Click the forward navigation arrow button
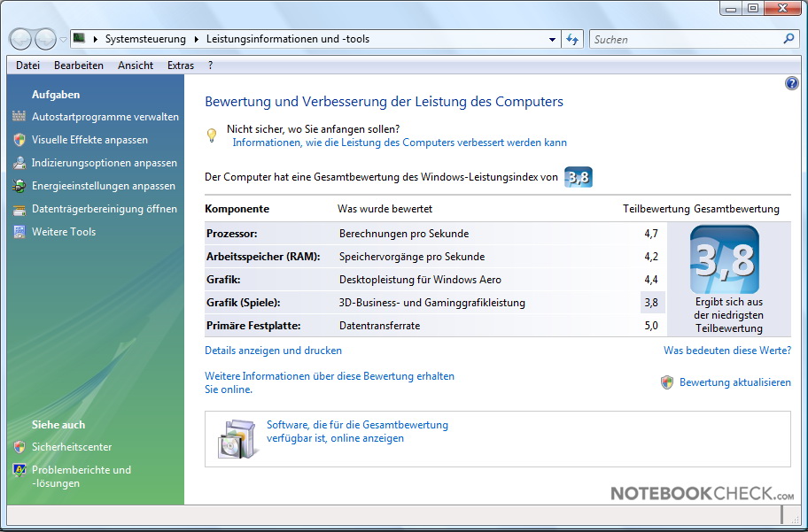Image resolution: width=808 pixels, height=532 pixels. point(45,39)
